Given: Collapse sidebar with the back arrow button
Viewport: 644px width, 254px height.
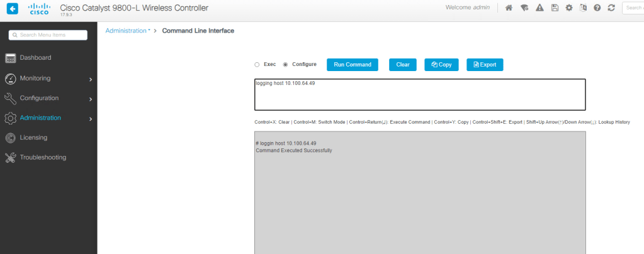Looking at the screenshot, I should pos(13,8).
